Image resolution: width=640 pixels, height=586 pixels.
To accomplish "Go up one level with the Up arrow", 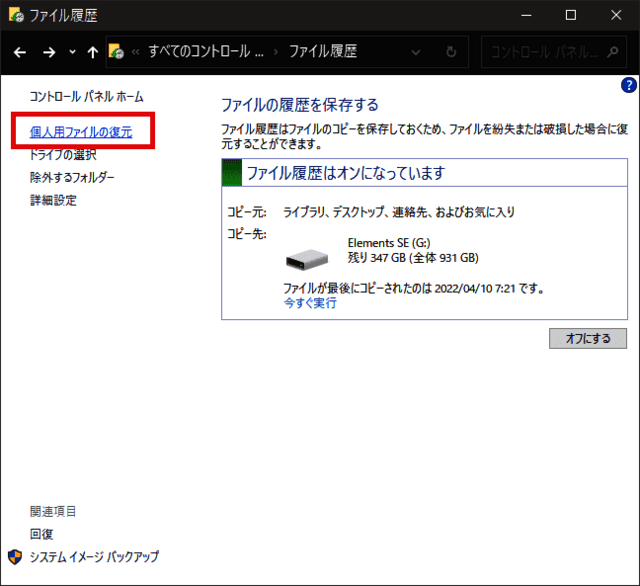I will (x=93, y=52).
